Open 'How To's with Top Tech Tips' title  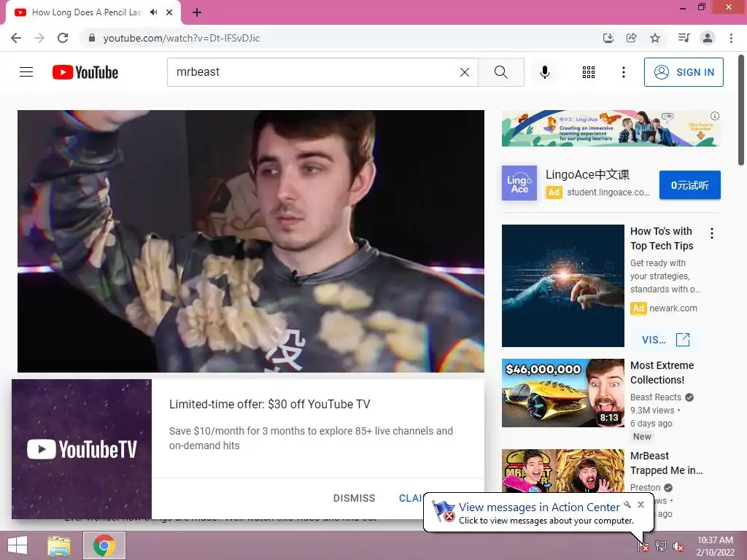pos(662,238)
